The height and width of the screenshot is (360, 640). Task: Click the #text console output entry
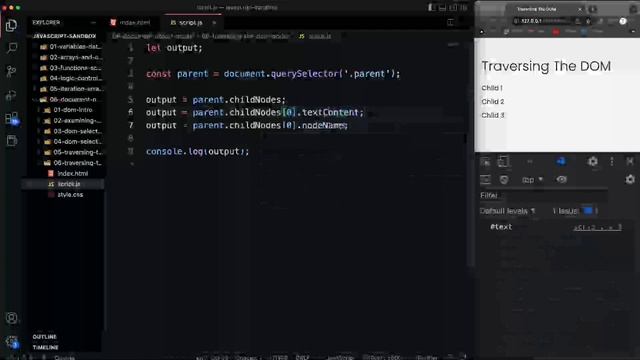coord(501,227)
